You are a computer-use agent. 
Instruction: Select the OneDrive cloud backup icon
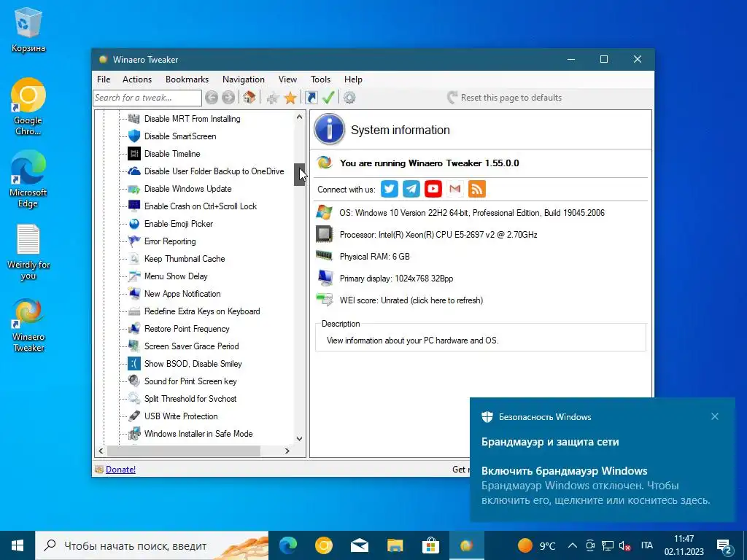(x=134, y=171)
